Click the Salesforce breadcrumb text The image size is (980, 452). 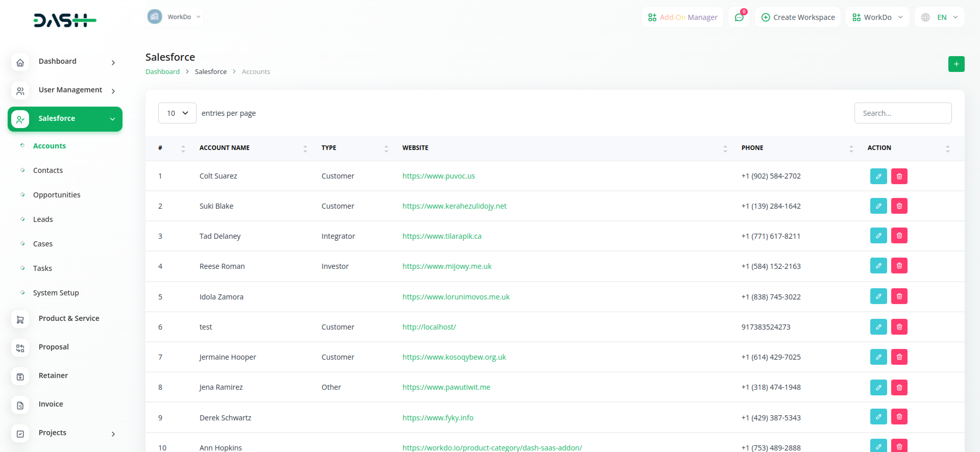point(211,71)
